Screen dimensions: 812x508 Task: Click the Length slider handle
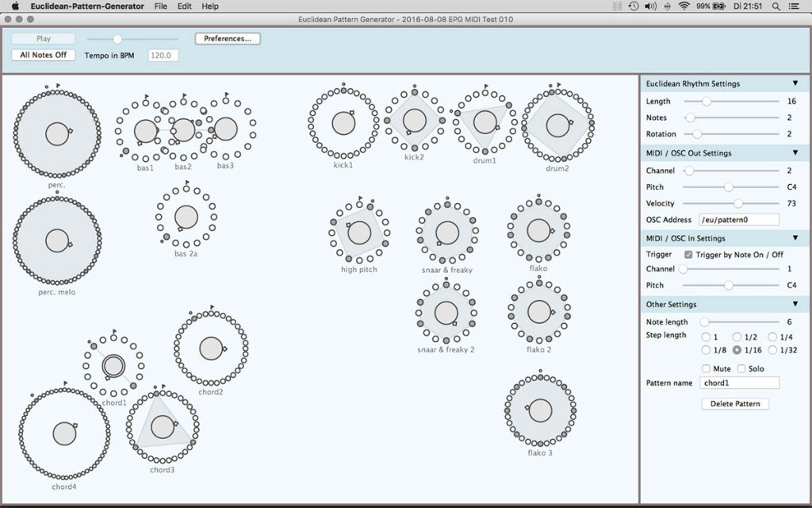707,102
